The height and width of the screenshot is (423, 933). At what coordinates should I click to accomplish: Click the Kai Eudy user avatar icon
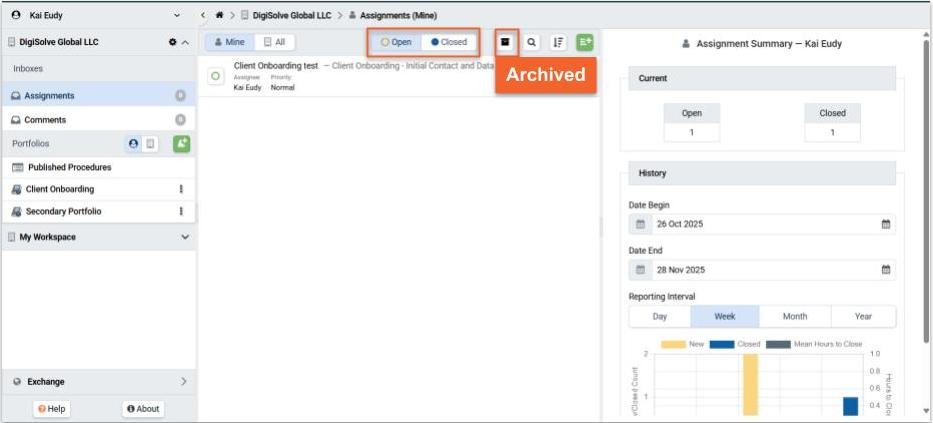coord(16,15)
